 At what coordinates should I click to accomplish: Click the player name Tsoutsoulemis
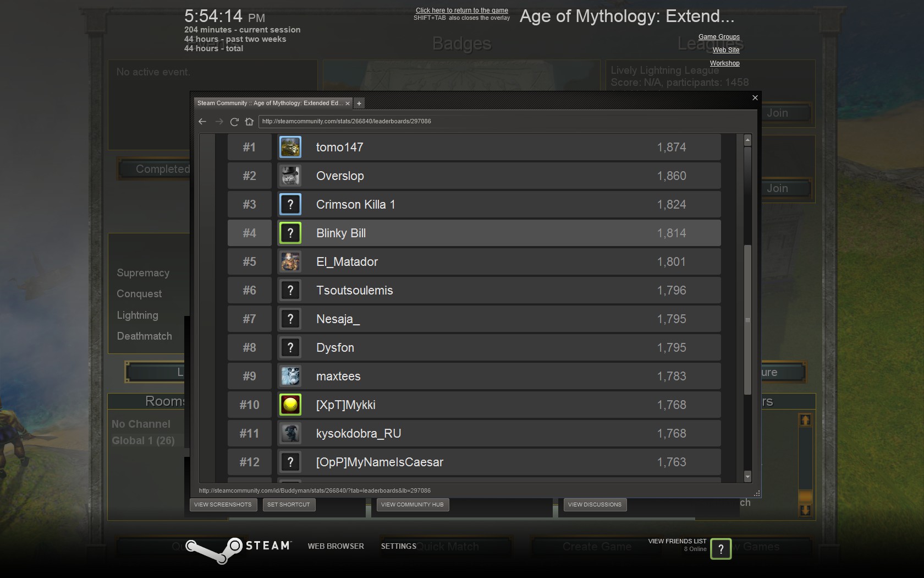(x=355, y=290)
